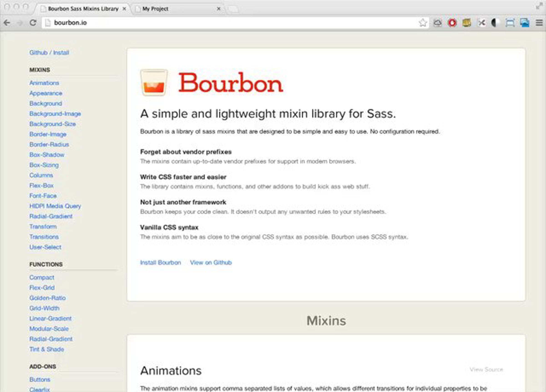
Task: Open the Compact function link
Action: 42,277
